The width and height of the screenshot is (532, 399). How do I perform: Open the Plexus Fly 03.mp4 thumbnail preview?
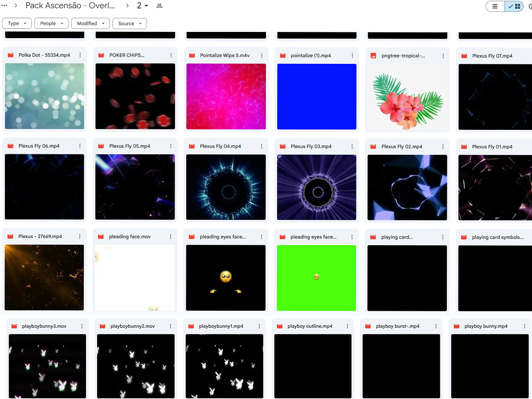(317, 187)
